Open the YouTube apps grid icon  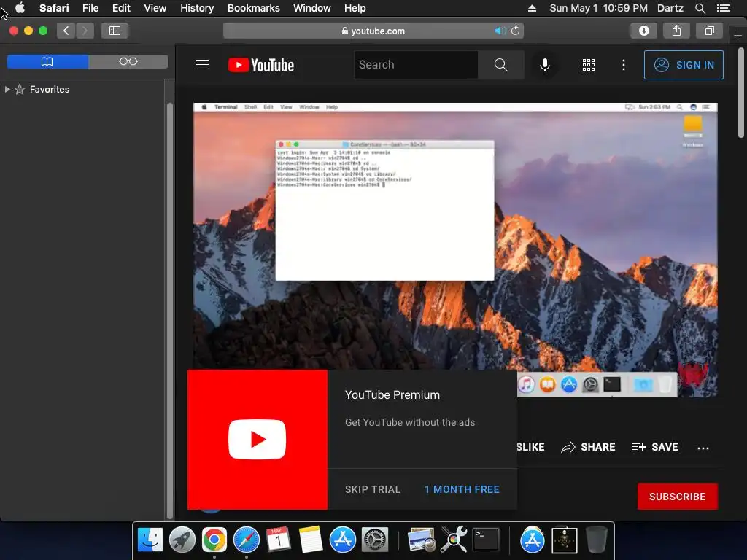[589, 65]
